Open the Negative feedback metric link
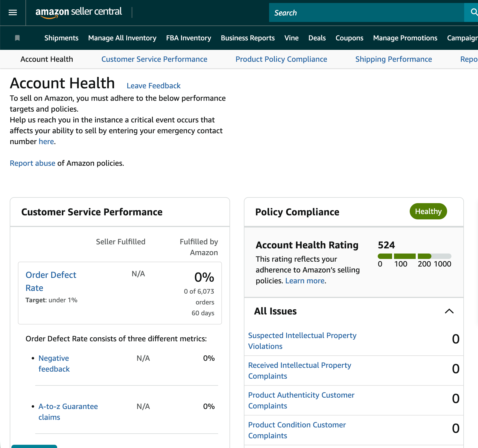Screen dimensions: 478x448 (54, 363)
